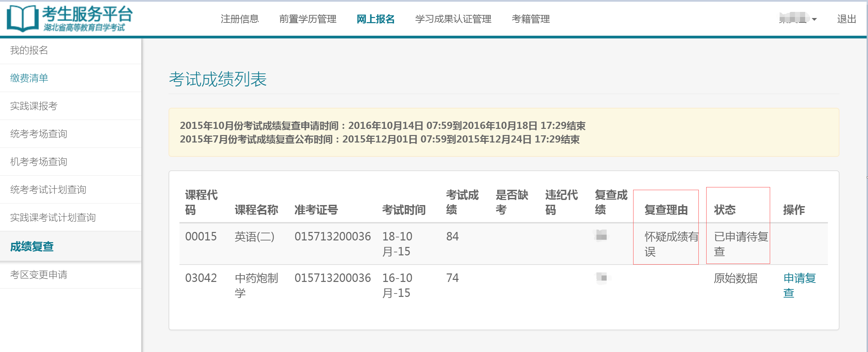Screen dimensions: 868x352
Task: Open 考区变更申请 from sidebar
Action: point(39,275)
